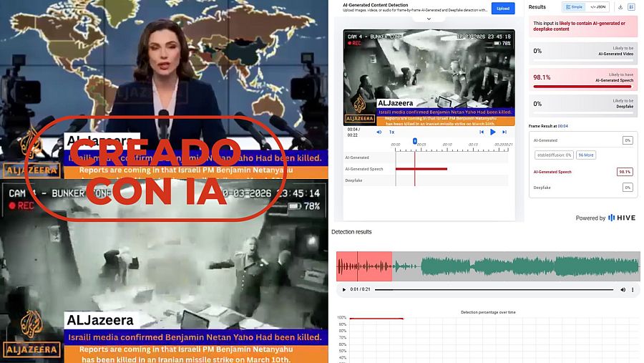The width and height of the screenshot is (644, 363).
Task: Mute the video player volume
Action: 379,132
